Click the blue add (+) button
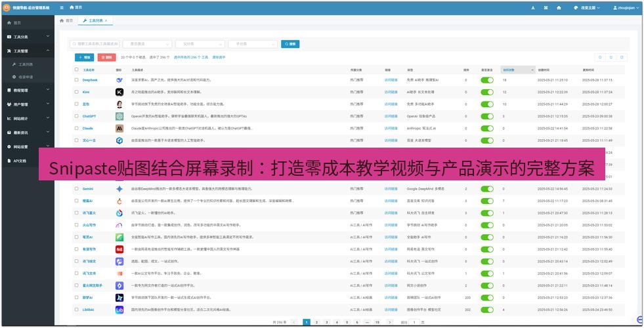Image resolution: width=644 pixels, height=328 pixels. pyautogui.click(x=84, y=58)
